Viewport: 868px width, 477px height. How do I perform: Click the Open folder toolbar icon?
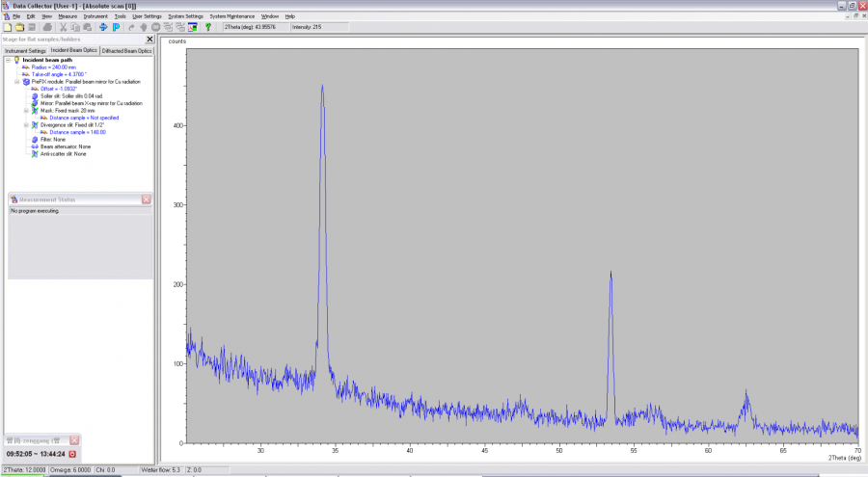20,27
